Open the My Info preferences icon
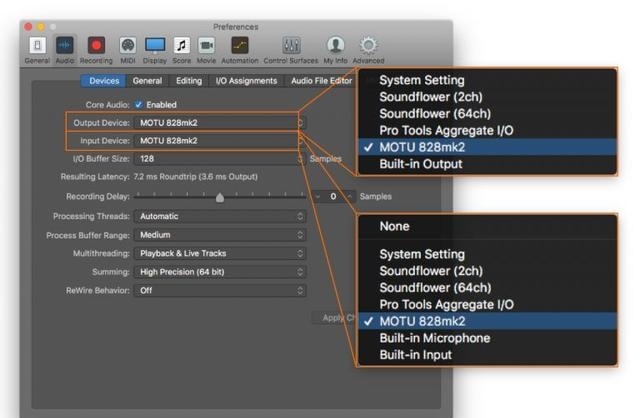The image size is (640, 418). 336,46
